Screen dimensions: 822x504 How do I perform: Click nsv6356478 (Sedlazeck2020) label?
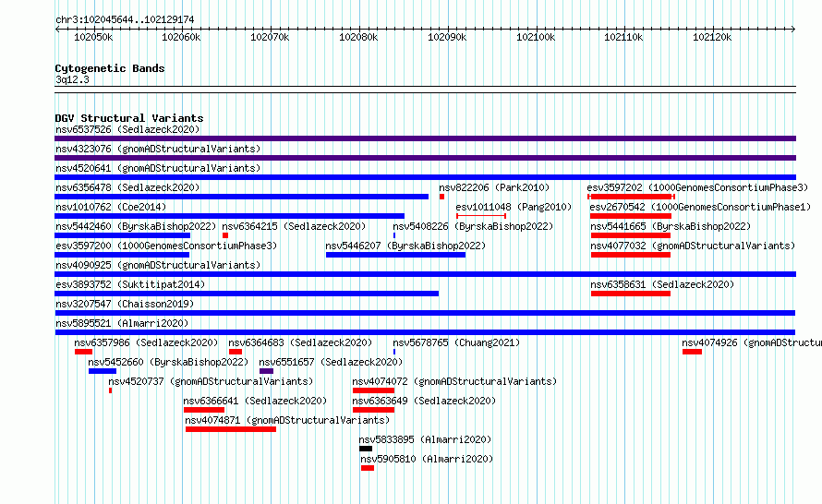[127, 187]
